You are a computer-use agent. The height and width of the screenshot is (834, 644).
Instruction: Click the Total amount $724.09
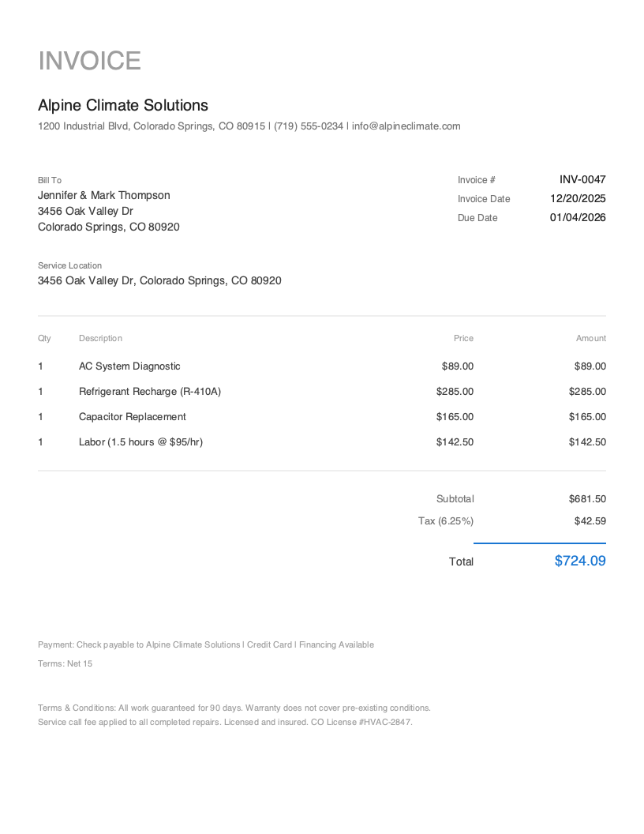click(x=579, y=561)
